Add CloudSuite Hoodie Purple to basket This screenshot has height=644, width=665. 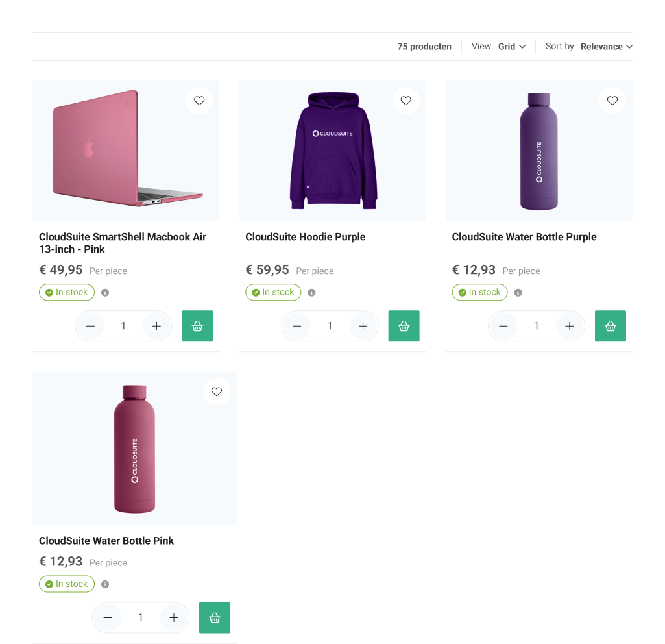tap(404, 326)
